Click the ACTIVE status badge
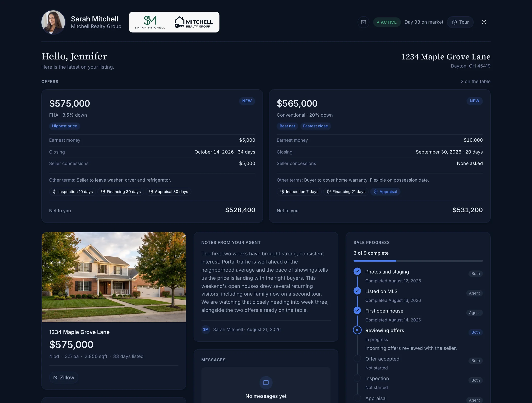Image resolution: width=532 pixels, height=403 pixels. tap(387, 22)
